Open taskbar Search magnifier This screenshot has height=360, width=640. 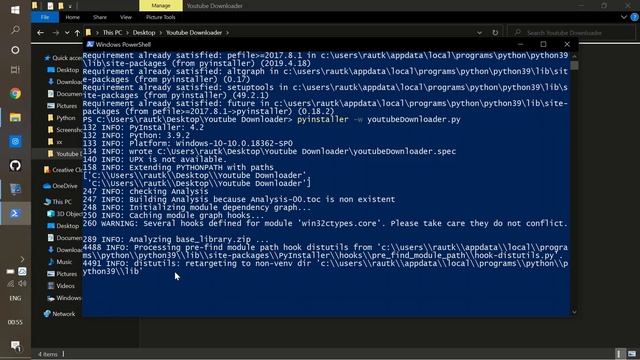[x=15, y=30]
